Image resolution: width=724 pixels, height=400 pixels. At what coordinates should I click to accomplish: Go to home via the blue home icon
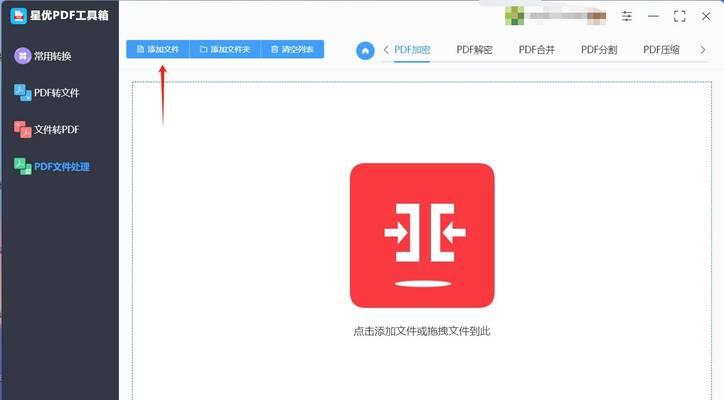tap(365, 50)
